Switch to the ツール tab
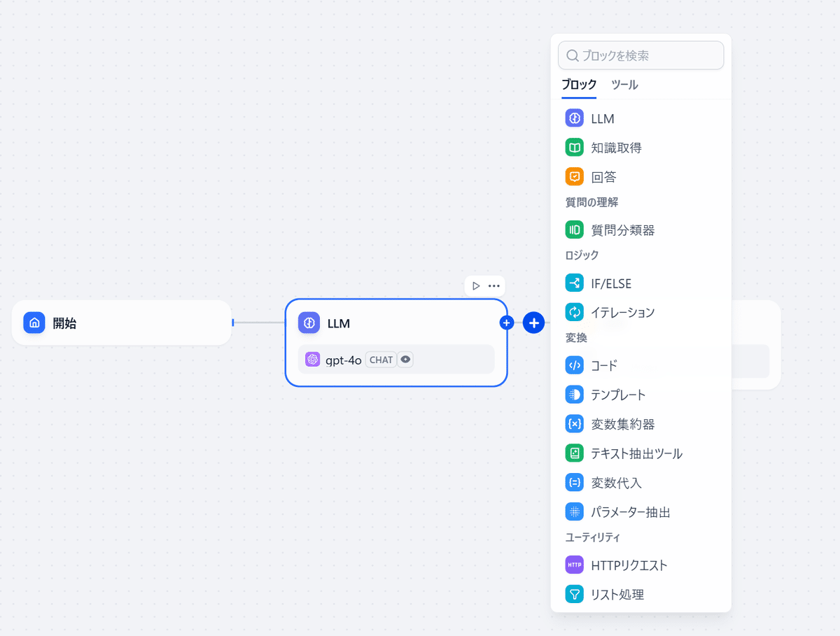Viewport: 840px width, 636px height. pyautogui.click(x=624, y=85)
